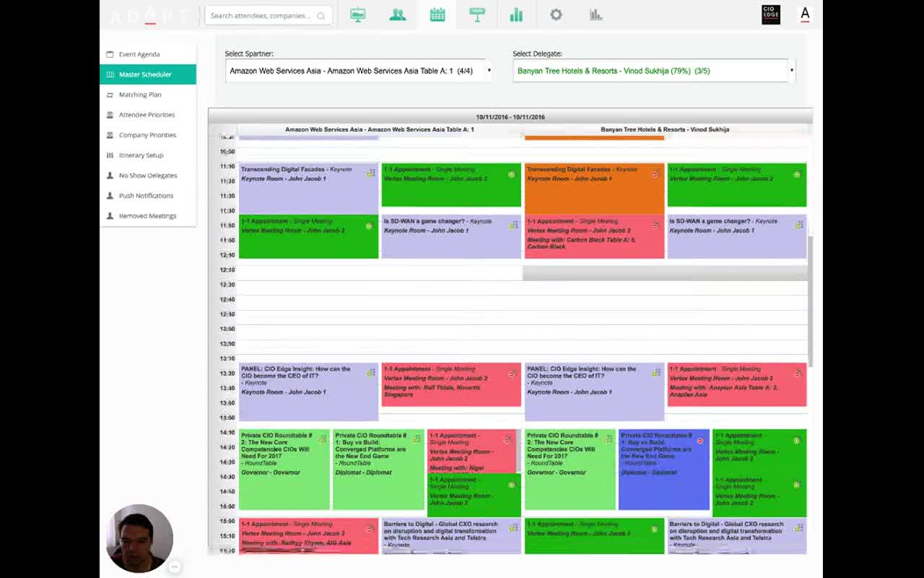The height and width of the screenshot is (578, 924).
Task: Open Company Priorities in sidebar
Action: (148, 135)
